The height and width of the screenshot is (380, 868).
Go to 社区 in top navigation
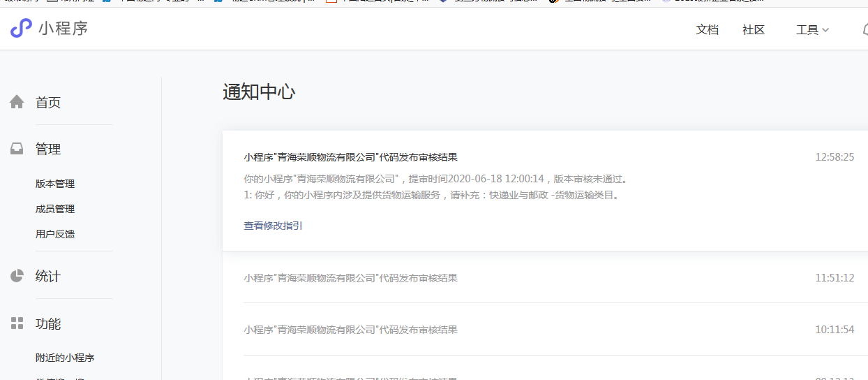coord(754,30)
